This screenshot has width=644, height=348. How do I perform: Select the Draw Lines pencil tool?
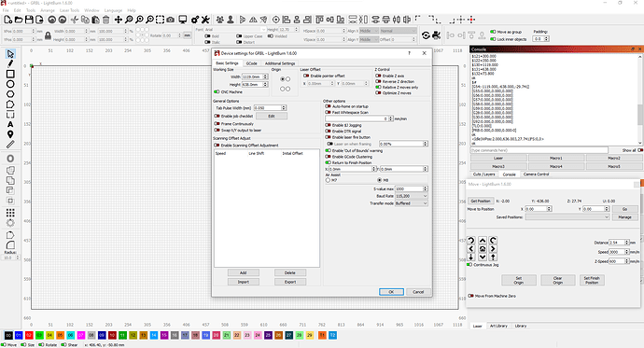10,63
